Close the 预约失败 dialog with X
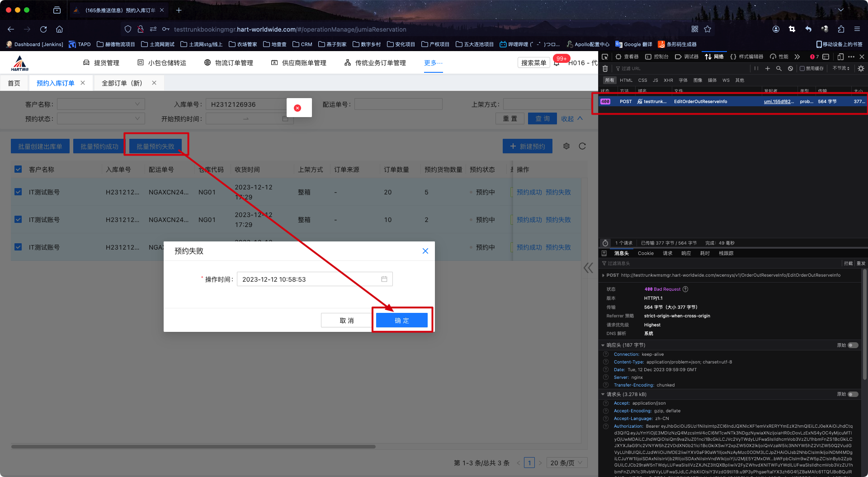The image size is (868, 477). click(425, 251)
